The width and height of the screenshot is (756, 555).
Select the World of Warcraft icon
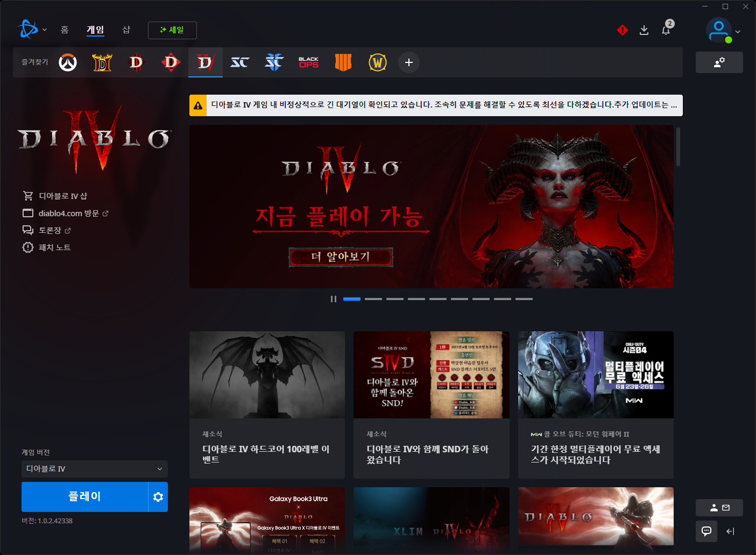[x=378, y=62]
